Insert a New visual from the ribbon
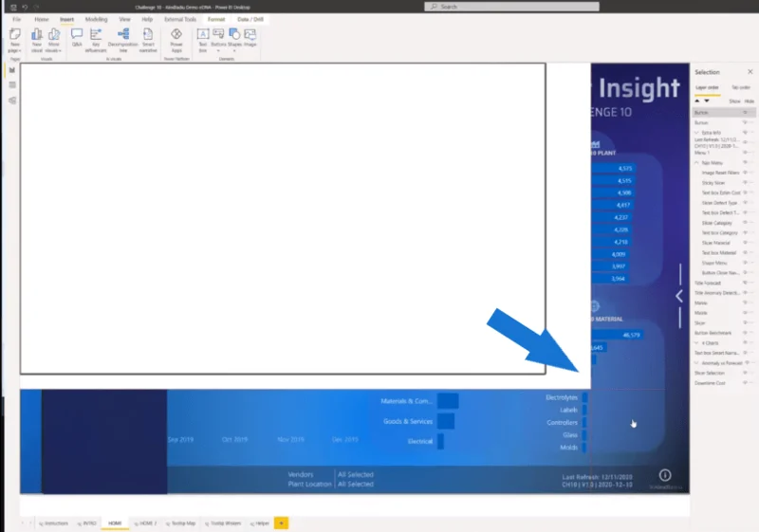The height and width of the screenshot is (532, 759). click(x=37, y=40)
